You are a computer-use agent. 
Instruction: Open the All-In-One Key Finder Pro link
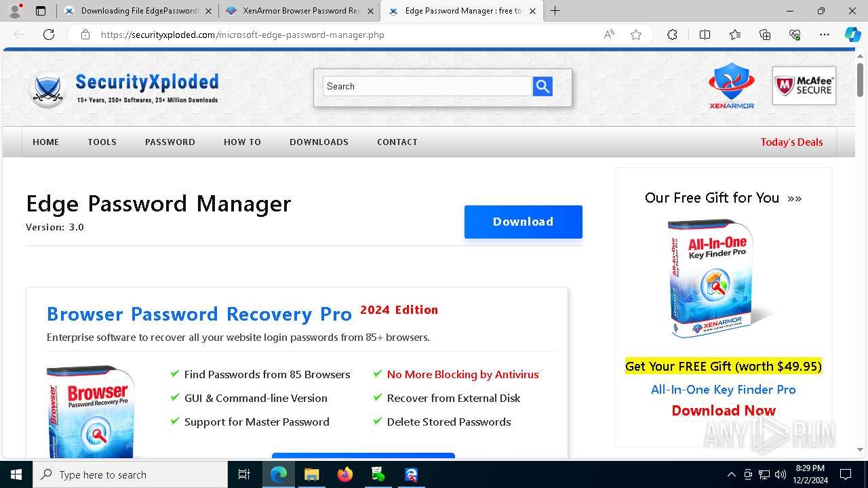click(723, 389)
